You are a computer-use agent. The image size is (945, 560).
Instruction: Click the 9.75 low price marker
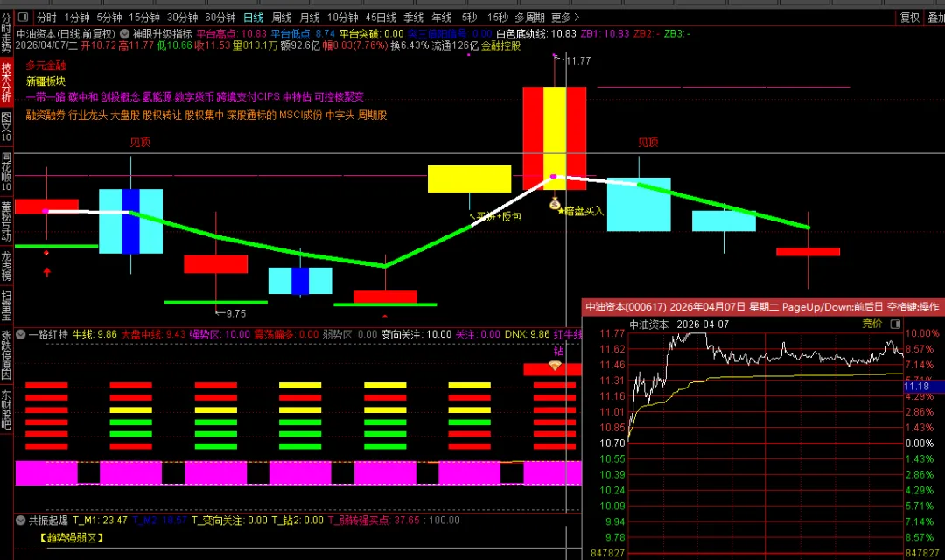tap(235, 313)
